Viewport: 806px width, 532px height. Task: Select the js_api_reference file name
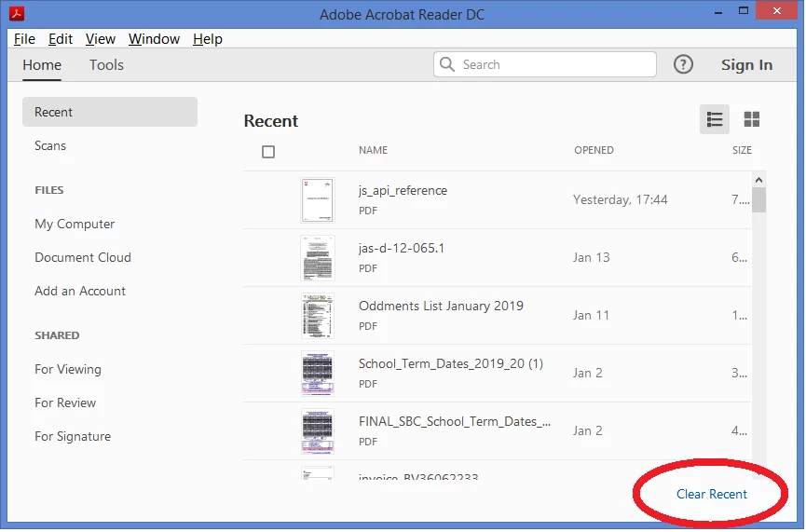(x=403, y=191)
